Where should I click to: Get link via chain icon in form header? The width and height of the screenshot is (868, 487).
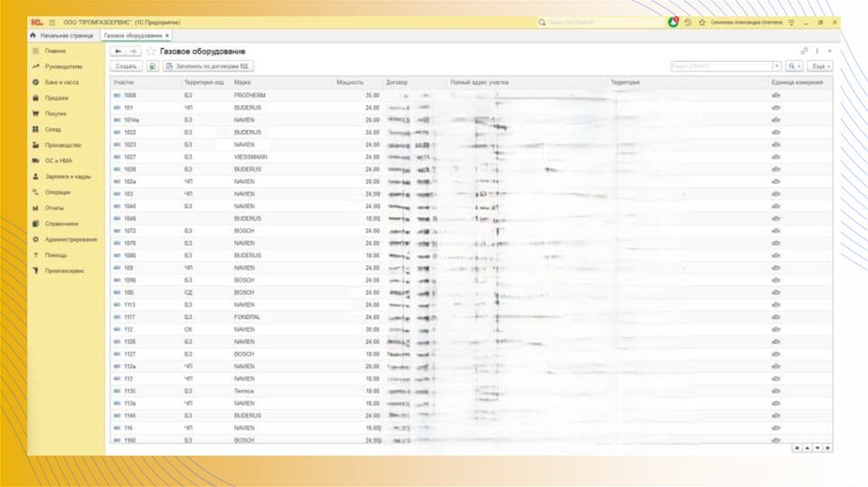(804, 51)
